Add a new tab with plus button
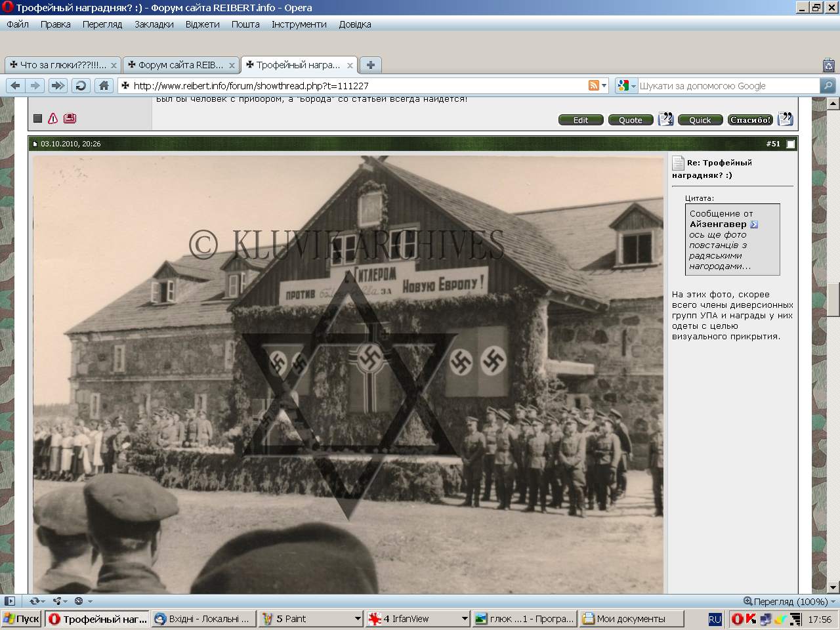 [x=371, y=65]
